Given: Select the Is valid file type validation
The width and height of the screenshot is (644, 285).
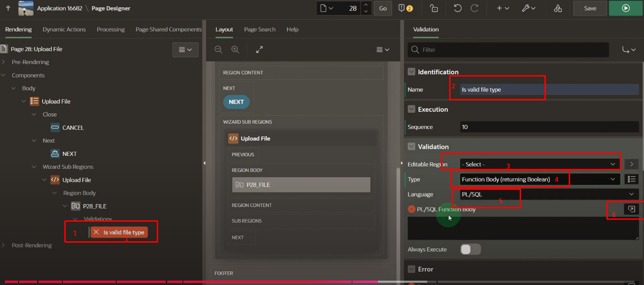Looking at the screenshot, I should pyautogui.click(x=119, y=232).
